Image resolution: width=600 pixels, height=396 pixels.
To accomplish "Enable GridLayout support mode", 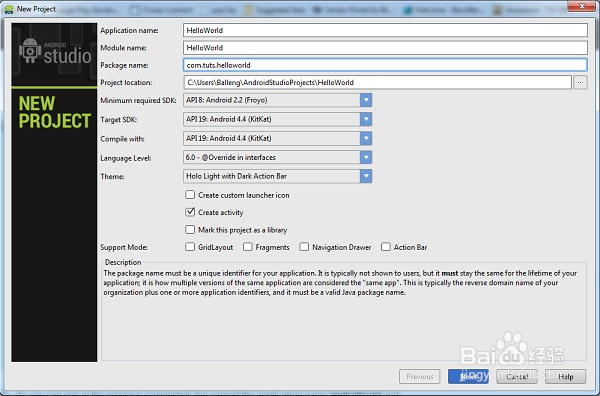I will click(x=190, y=247).
